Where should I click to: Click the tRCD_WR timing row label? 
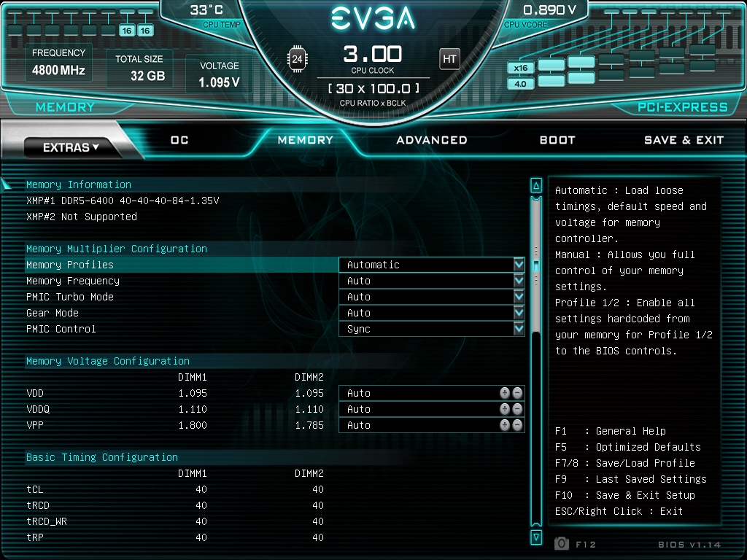click(47, 521)
